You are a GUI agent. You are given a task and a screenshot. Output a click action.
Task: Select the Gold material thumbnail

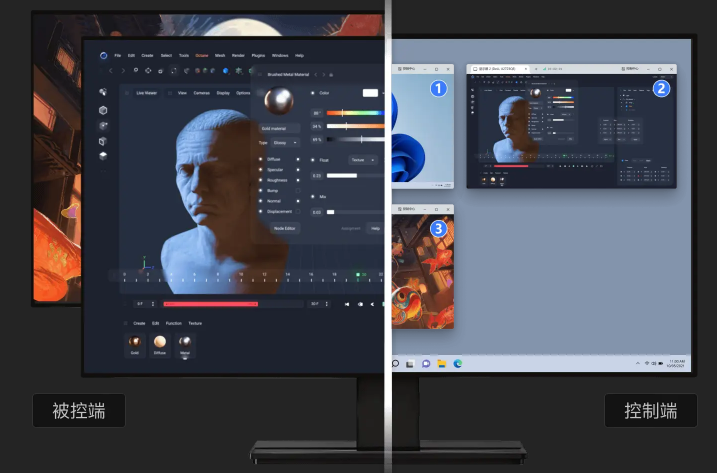(x=134, y=344)
